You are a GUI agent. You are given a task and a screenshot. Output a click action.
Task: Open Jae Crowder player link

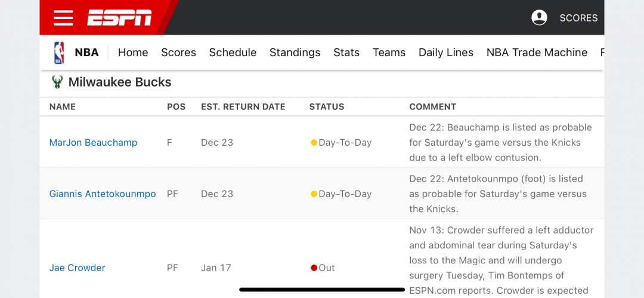pos(77,268)
